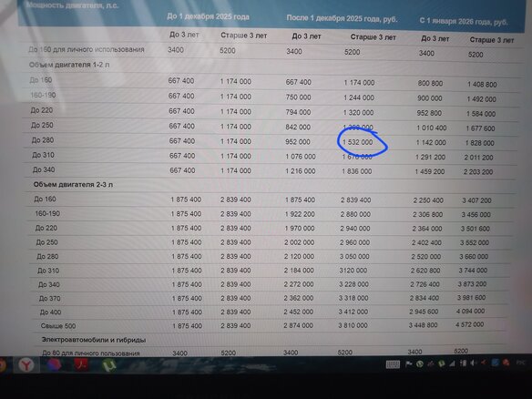Open network signal icon in the tray
The width and height of the screenshot is (532, 399).
452,363
